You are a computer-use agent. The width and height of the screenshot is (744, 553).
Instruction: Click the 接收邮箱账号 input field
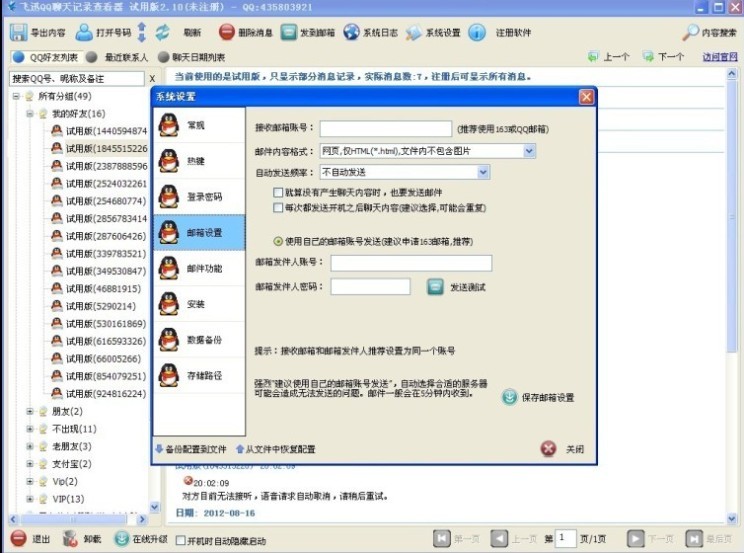[386, 128]
